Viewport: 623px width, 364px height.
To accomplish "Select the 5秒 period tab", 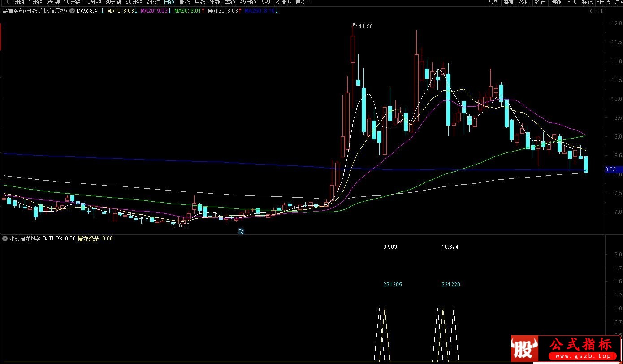I will (266, 2).
